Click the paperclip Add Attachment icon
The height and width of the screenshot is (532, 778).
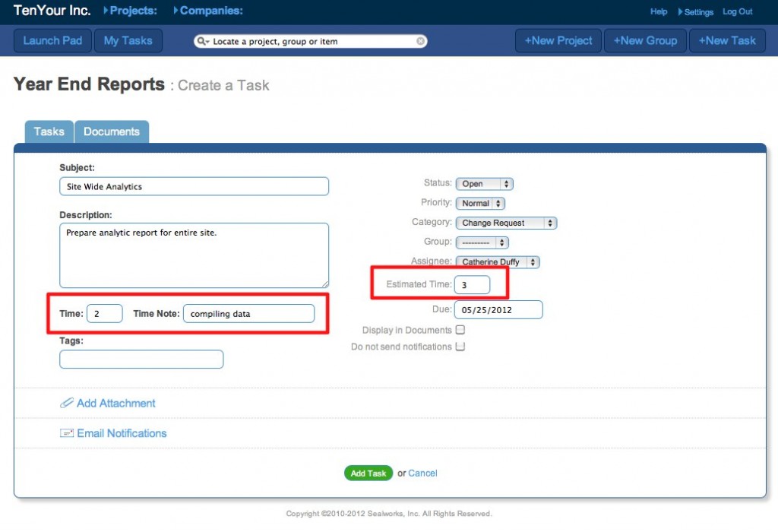67,404
